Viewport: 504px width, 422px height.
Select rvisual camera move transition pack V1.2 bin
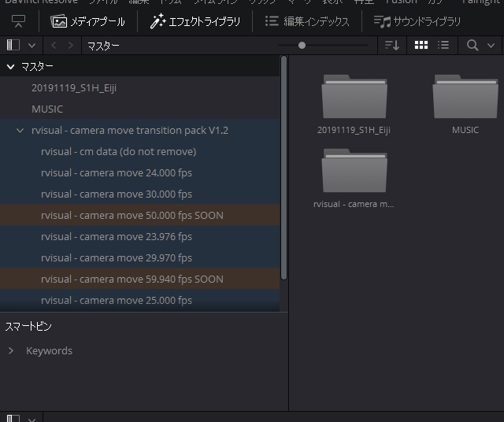pyautogui.click(x=140, y=130)
